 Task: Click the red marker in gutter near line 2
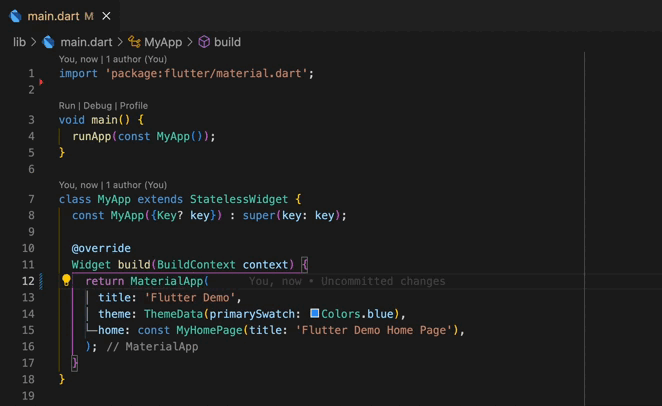coord(41,82)
